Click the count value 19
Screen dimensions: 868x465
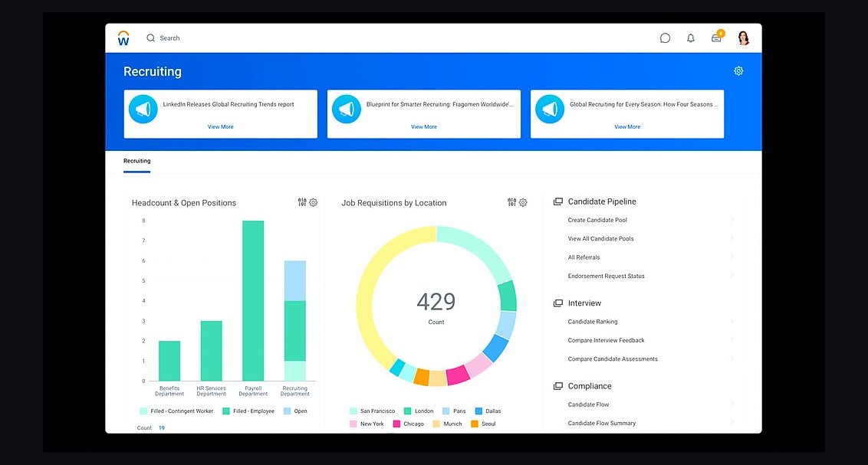162,428
